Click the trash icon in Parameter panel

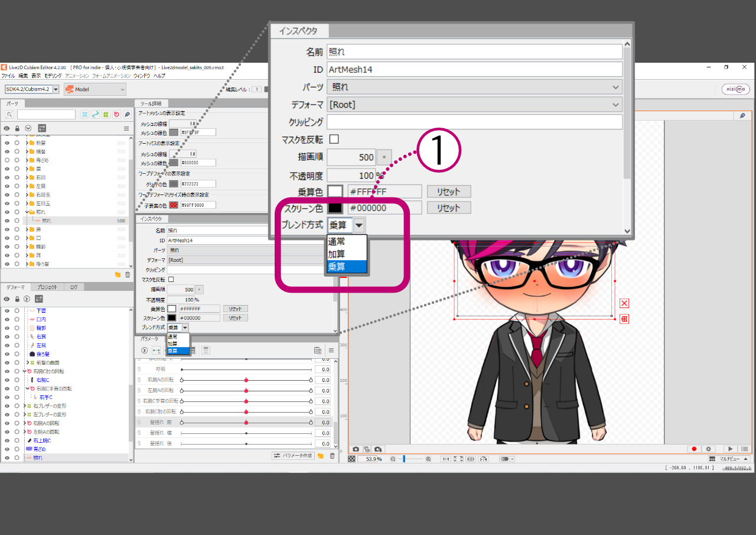pyautogui.click(x=332, y=456)
